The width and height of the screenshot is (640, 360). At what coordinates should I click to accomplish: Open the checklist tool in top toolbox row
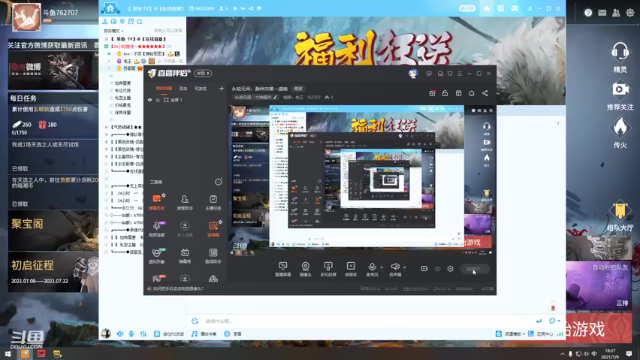pyautogui.click(x=213, y=202)
